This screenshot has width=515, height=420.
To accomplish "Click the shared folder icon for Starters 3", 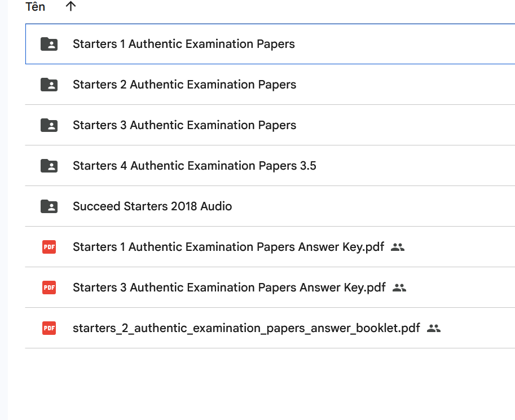I will (50, 125).
